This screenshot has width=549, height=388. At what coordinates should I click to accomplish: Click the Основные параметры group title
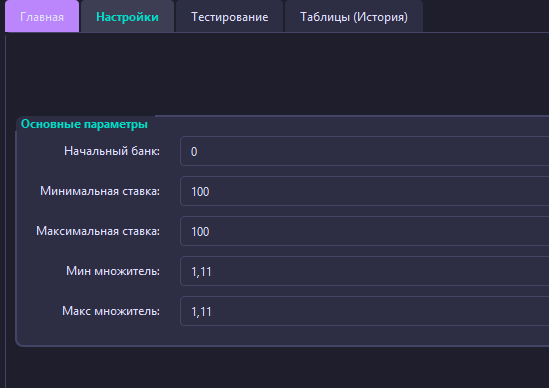click(84, 124)
